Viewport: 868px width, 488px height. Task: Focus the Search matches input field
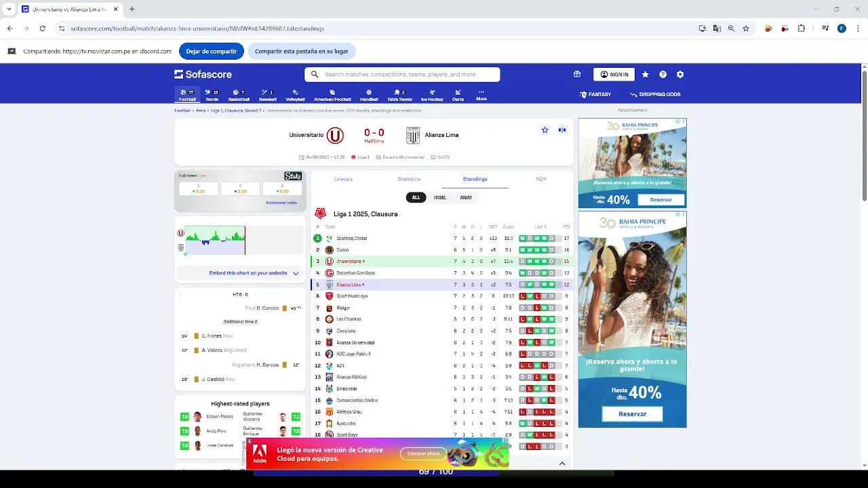point(402,75)
